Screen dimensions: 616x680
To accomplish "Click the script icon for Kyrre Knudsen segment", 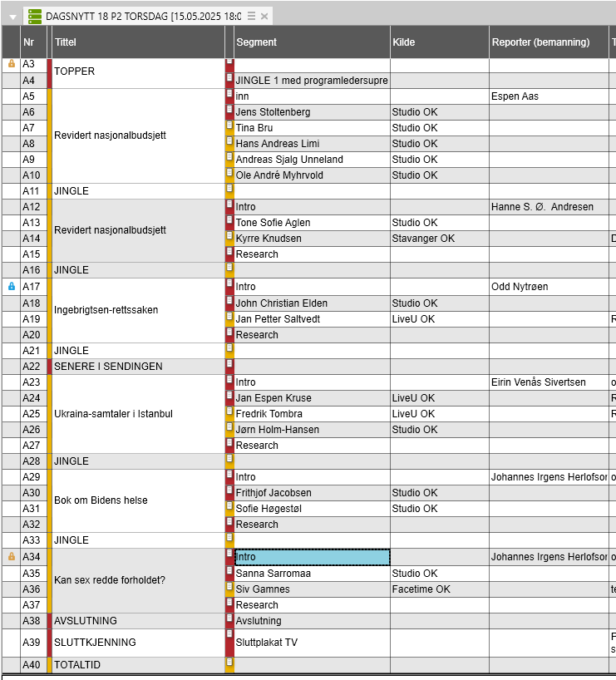I will tap(230, 235).
